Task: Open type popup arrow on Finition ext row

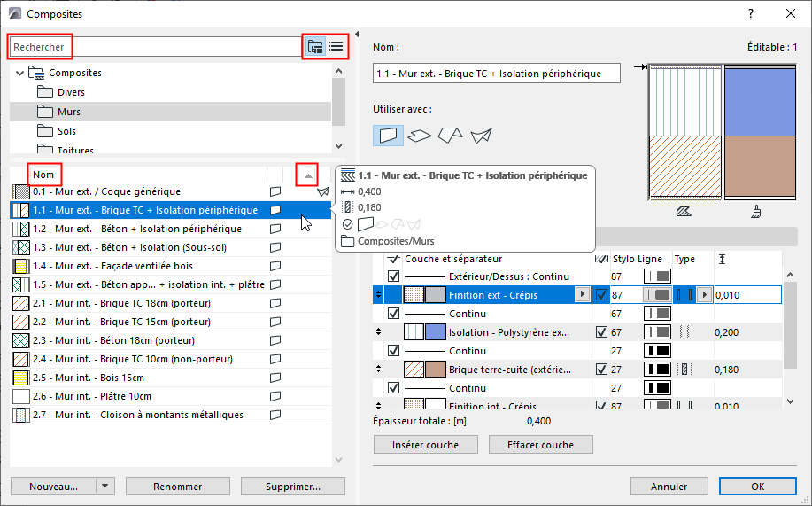Action: 704,295
